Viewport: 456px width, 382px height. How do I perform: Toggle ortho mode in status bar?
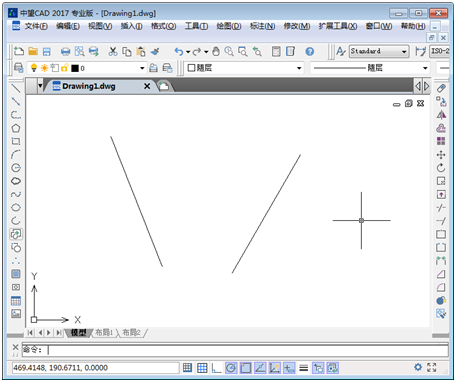click(216, 368)
